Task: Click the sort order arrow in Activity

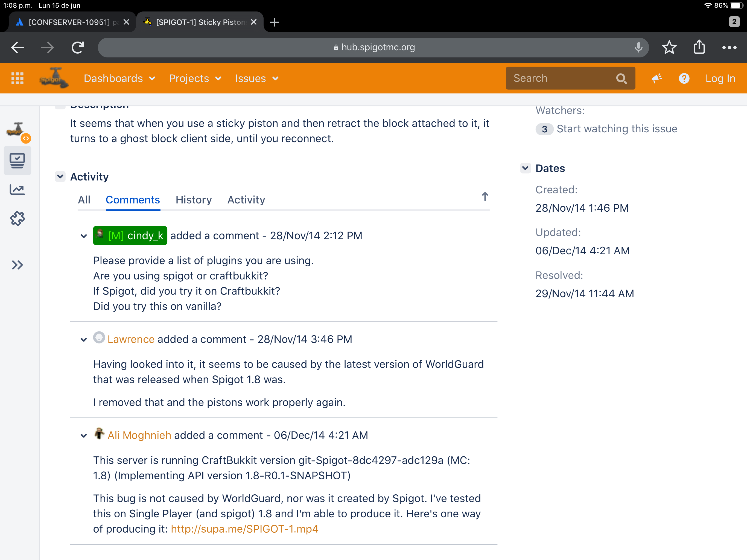Action: point(485,197)
